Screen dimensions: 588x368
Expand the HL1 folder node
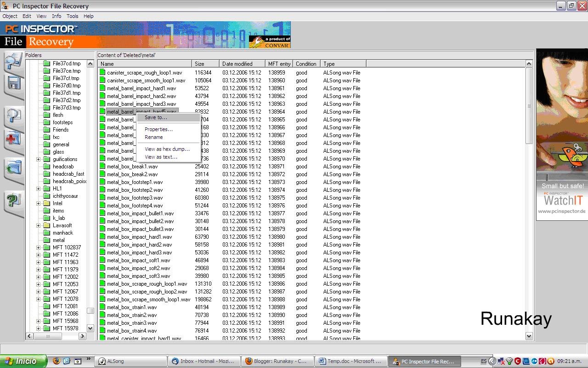39,189
